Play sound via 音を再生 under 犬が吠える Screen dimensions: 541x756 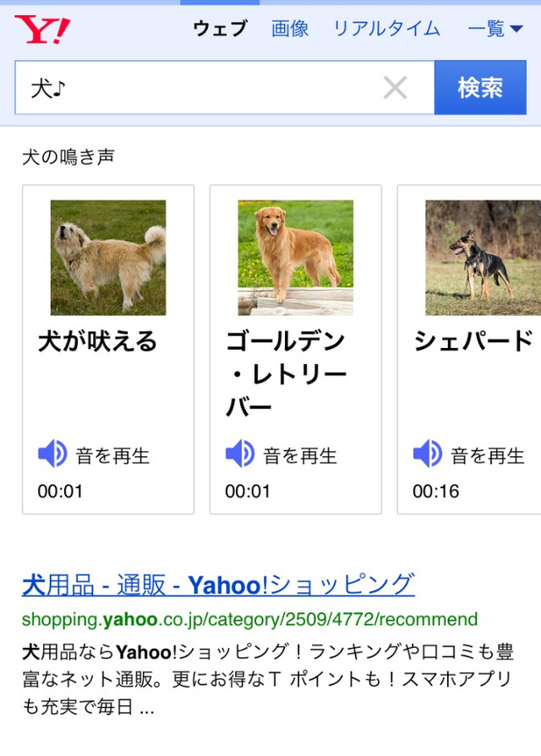112,456
